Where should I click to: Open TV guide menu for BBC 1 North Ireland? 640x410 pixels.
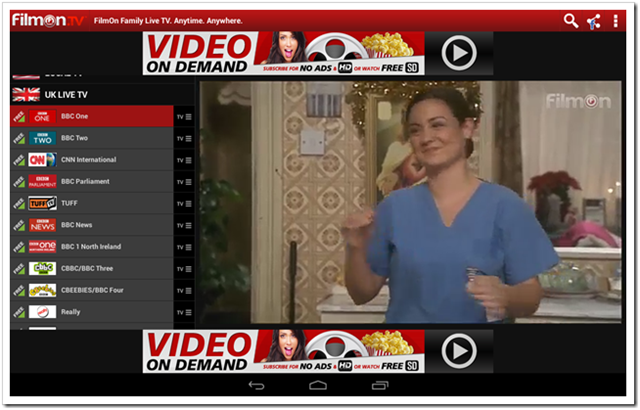point(184,247)
